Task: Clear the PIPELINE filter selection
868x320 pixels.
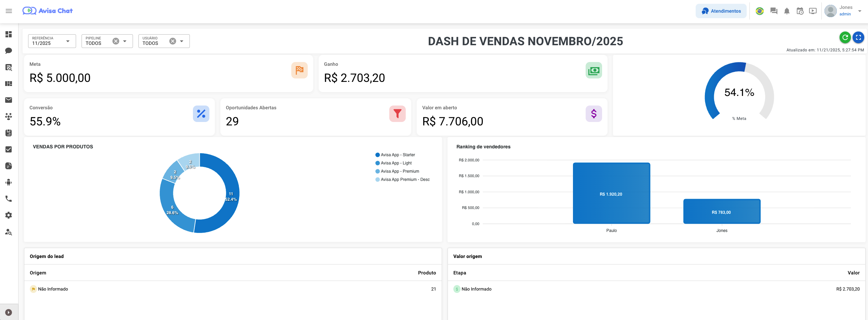Action: [116, 41]
